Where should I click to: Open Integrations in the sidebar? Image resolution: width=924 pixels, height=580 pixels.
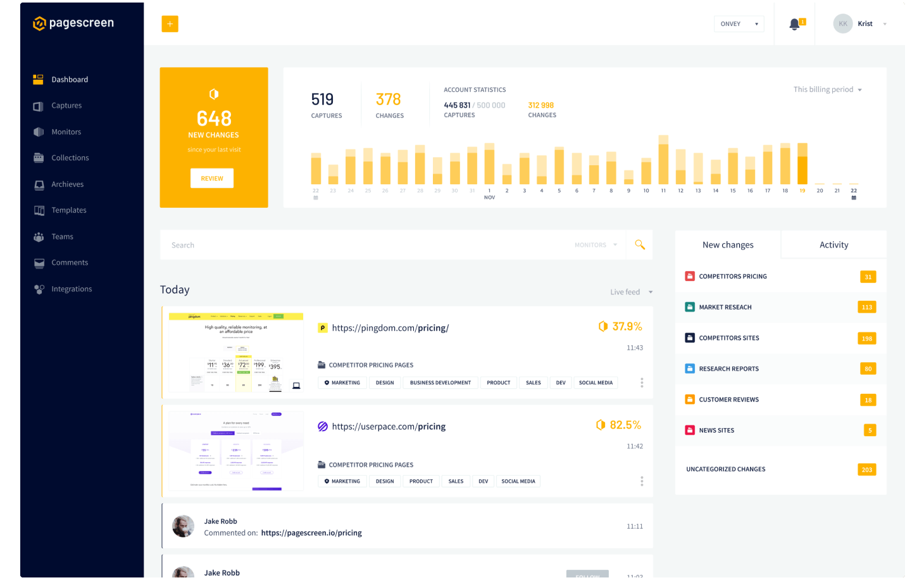(72, 289)
